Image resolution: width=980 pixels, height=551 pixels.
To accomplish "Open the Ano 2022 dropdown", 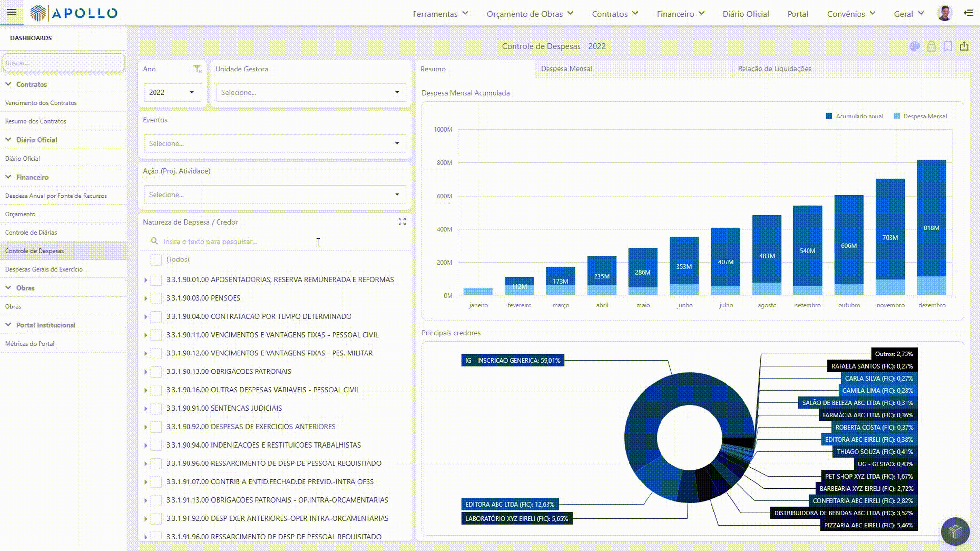I will point(172,92).
